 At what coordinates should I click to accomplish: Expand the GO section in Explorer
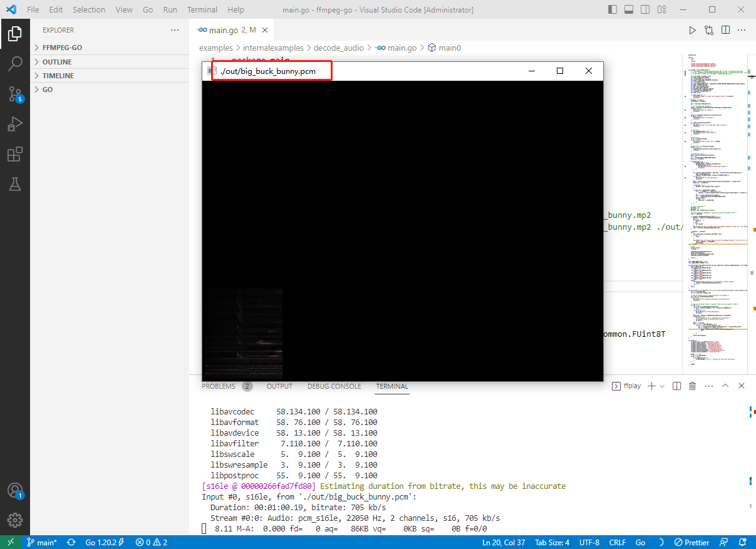point(110,90)
